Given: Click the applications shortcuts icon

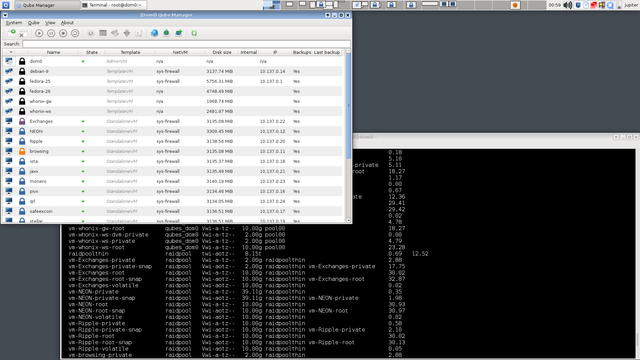Looking at the screenshot, I should click(x=115, y=33).
